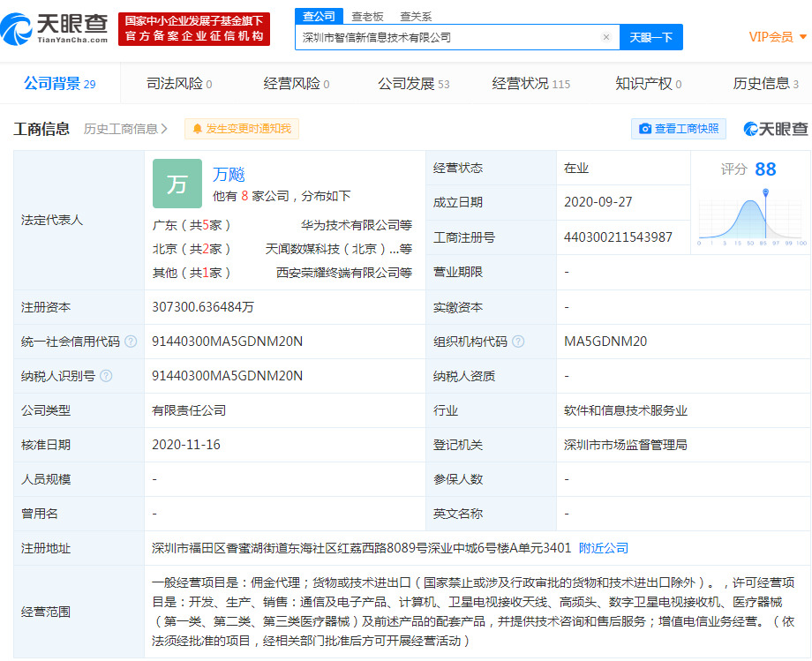
Task: Clear the search box with the X icon
Action: pos(605,37)
